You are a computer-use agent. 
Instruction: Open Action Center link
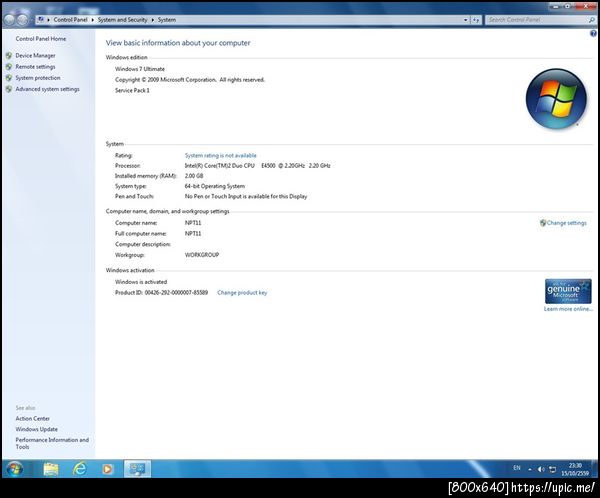(x=33, y=418)
